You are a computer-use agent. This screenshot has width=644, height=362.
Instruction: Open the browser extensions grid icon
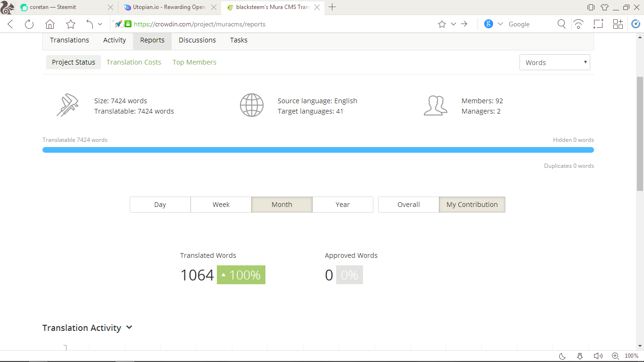pos(618,24)
